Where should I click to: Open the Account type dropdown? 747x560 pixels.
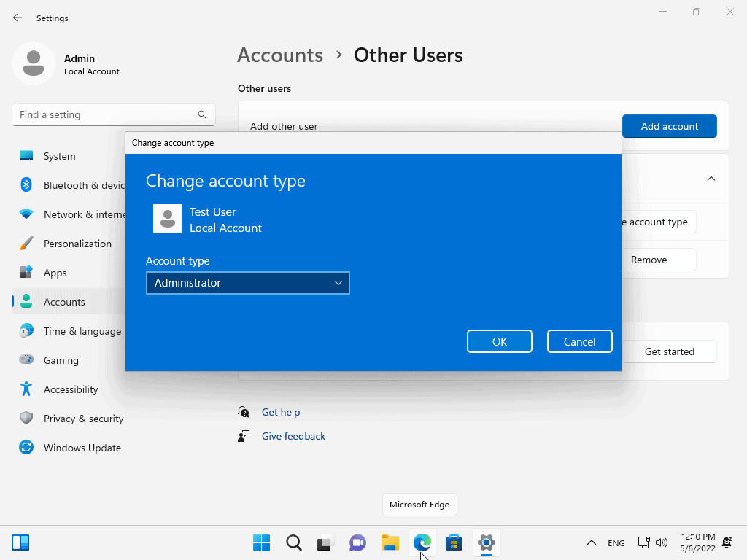click(x=247, y=283)
